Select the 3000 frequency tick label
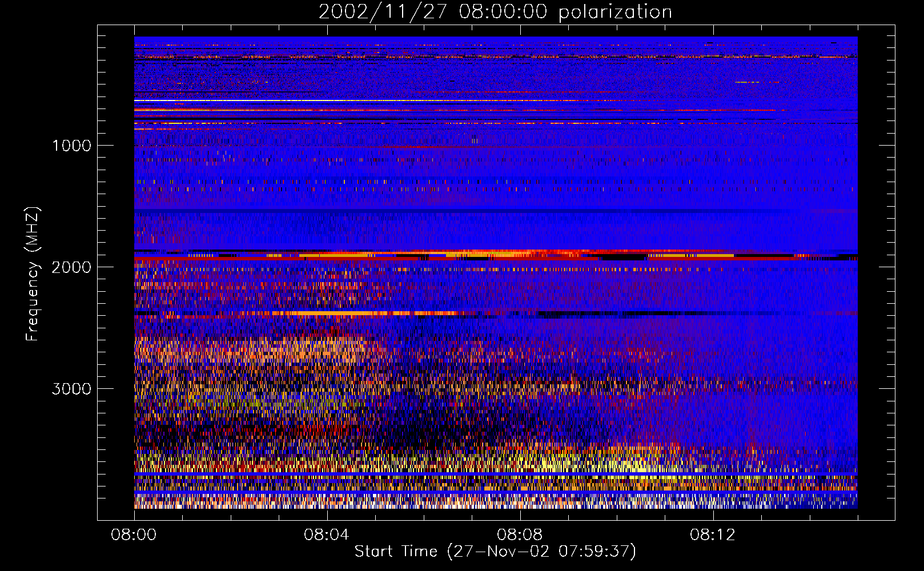924x571 pixels. [x=71, y=389]
